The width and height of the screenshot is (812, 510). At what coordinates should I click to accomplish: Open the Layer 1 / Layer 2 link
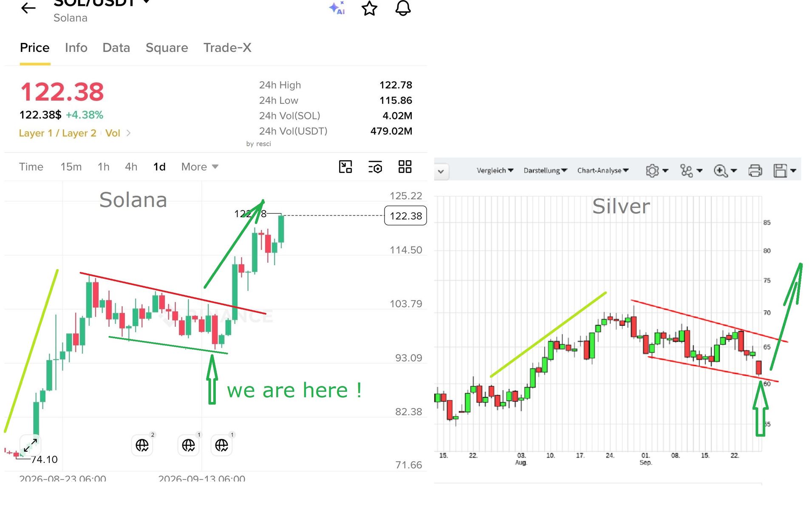tap(57, 133)
